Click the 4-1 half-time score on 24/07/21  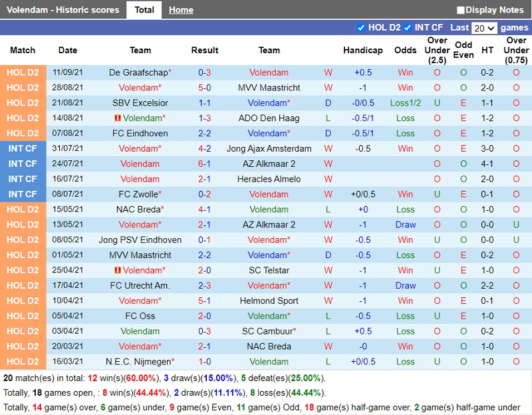click(487, 164)
